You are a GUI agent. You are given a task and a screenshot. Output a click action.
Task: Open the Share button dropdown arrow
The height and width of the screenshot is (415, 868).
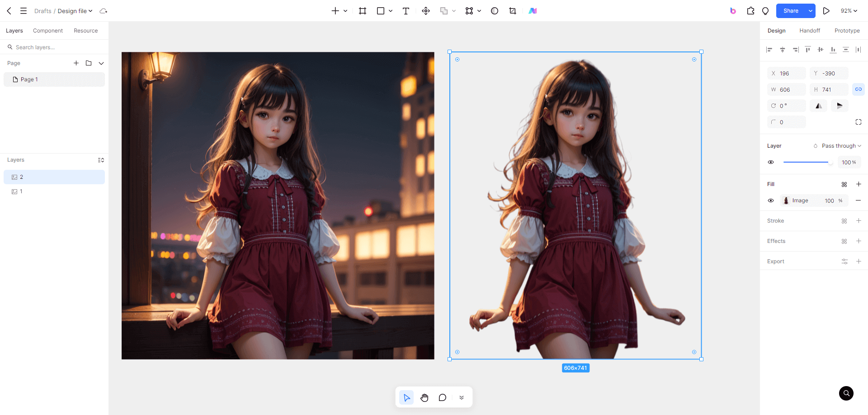coord(811,11)
